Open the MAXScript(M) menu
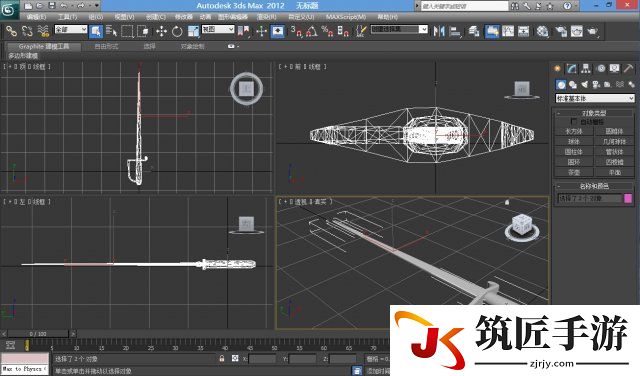The image size is (640, 376). [x=346, y=17]
